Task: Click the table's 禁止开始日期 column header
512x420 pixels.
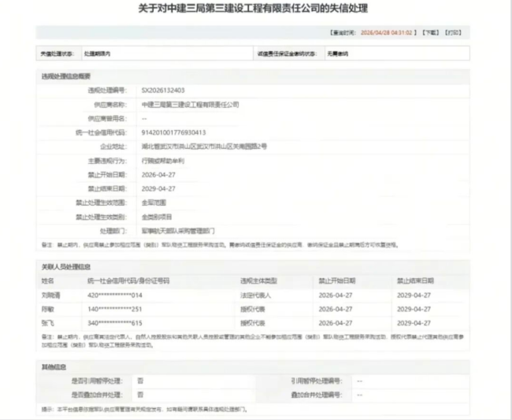Action: 337,281
